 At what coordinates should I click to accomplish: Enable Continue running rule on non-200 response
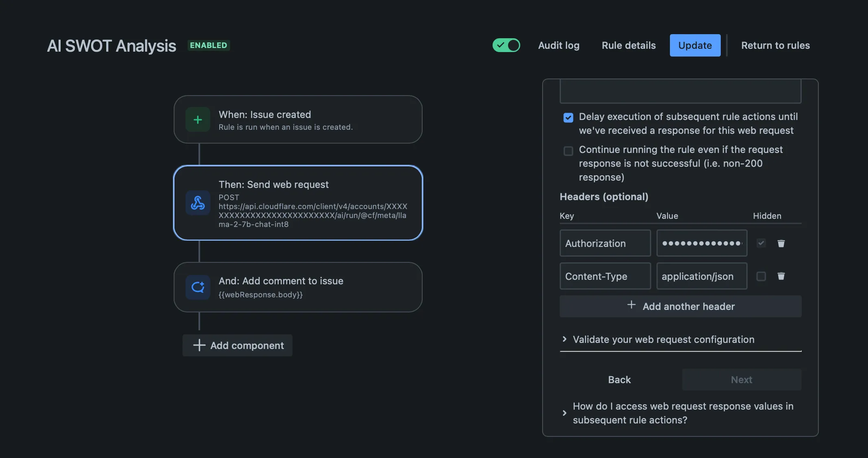[x=568, y=151]
